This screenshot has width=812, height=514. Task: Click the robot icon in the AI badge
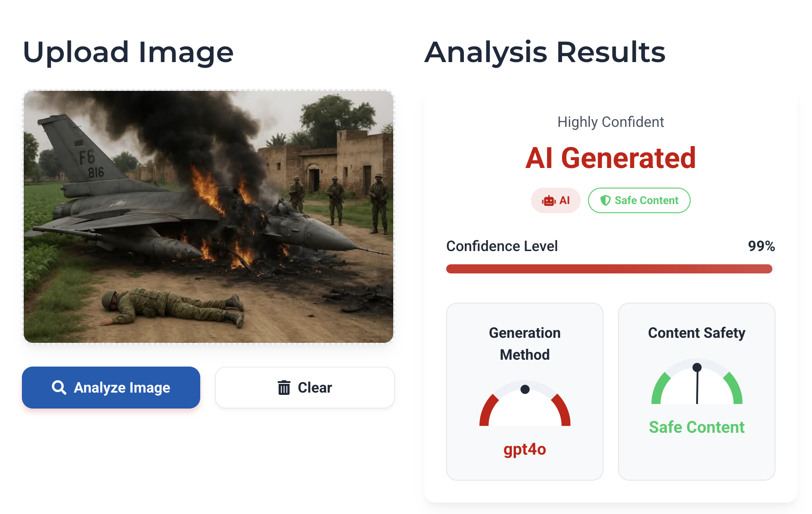coord(548,201)
